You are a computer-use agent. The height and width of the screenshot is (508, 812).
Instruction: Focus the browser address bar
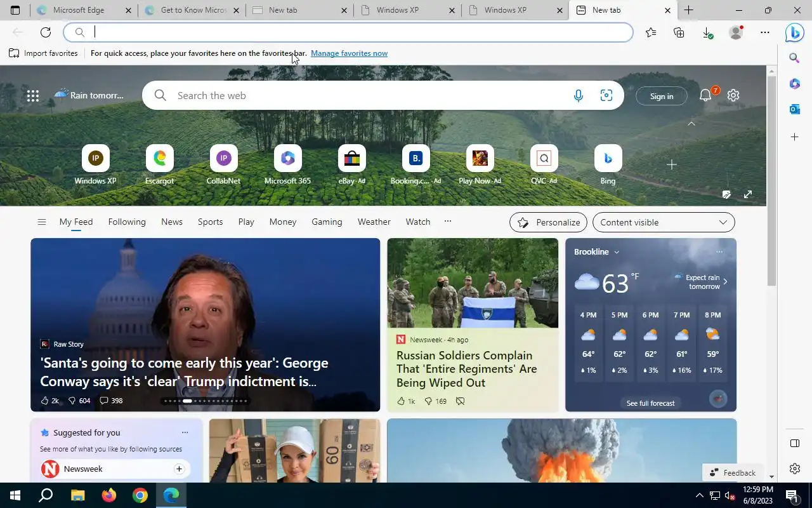click(x=348, y=32)
